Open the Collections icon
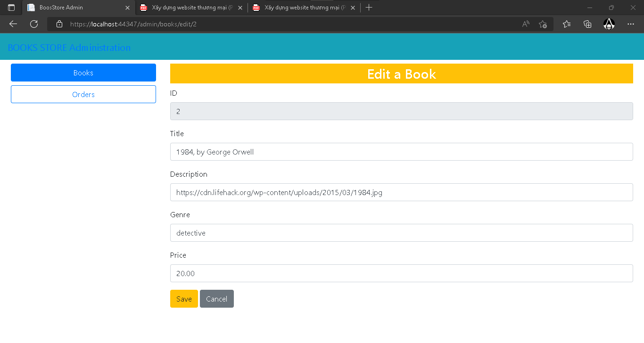 coord(587,24)
